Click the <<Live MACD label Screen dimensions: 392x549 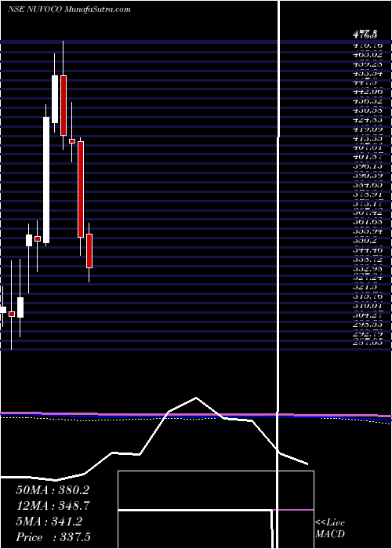[x=330, y=529]
